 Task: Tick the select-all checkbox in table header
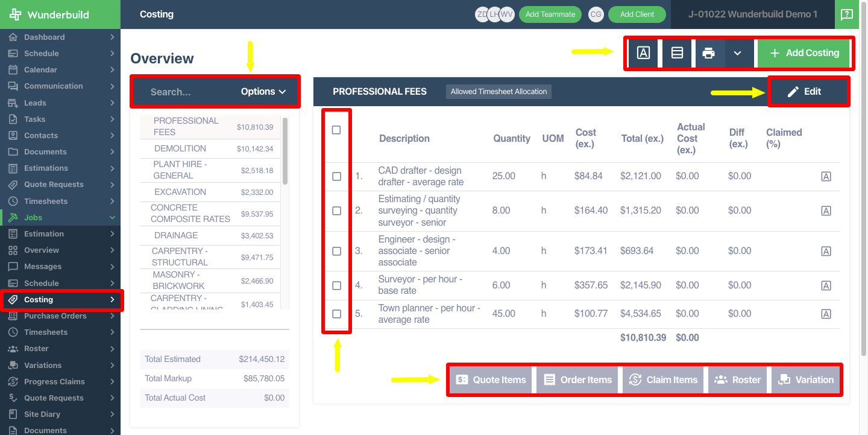point(336,130)
